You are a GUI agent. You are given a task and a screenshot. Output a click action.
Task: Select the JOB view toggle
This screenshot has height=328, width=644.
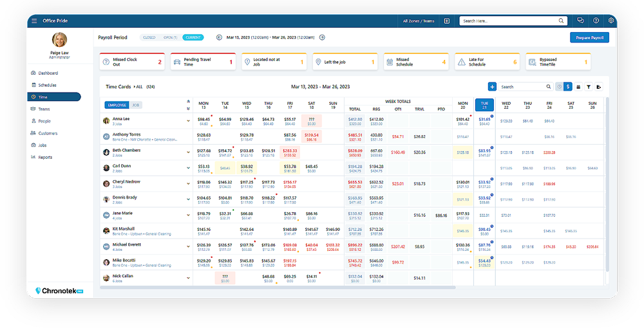(136, 104)
